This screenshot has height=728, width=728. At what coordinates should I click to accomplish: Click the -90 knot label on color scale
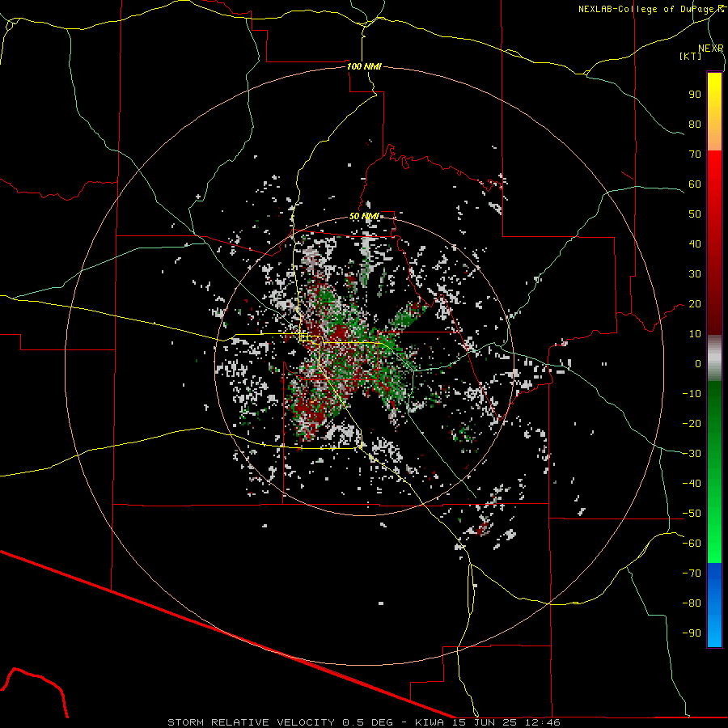[692, 633]
